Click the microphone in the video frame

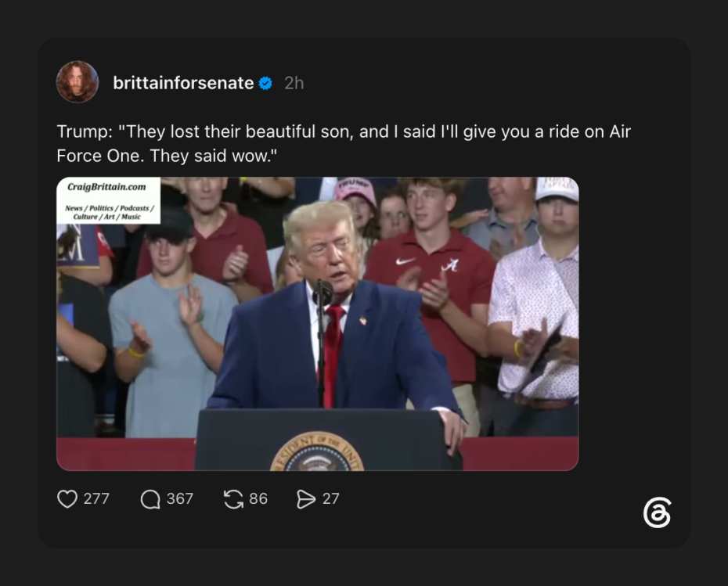[x=323, y=293]
